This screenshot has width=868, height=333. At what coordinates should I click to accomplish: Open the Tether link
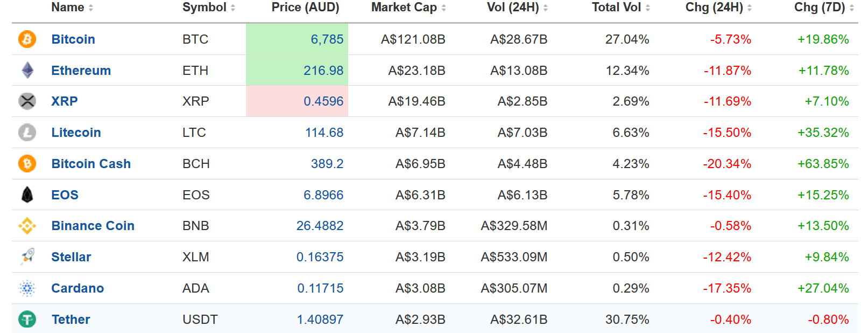(70, 320)
